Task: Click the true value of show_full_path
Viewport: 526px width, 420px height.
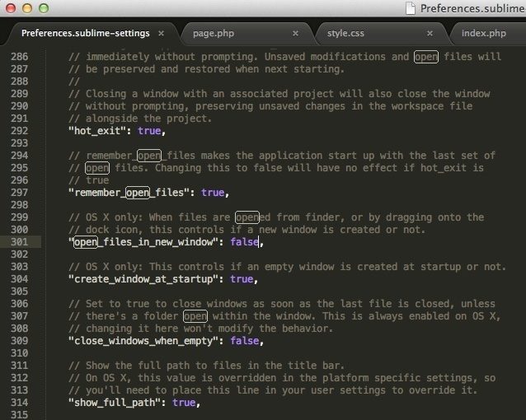Action: (x=184, y=402)
